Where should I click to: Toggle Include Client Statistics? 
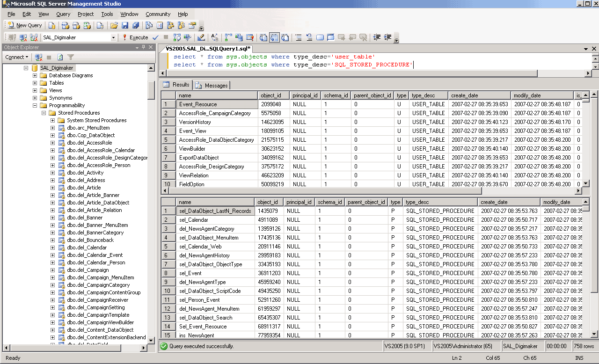click(x=239, y=37)
